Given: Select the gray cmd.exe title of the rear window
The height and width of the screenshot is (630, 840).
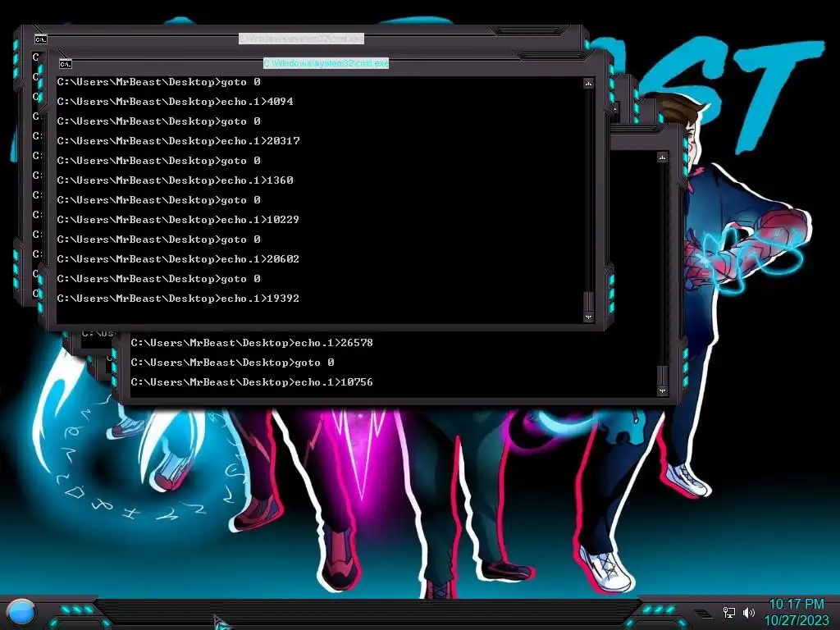Looking at the screenshot, I should 301,39.
